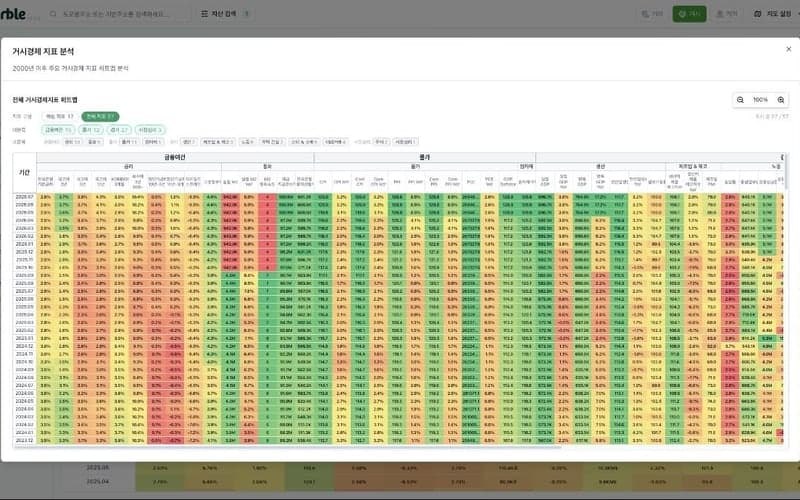This screenshot has width=800, height=500.
Task: Click the 금융여건 group header
Action: tap(175, 157)
